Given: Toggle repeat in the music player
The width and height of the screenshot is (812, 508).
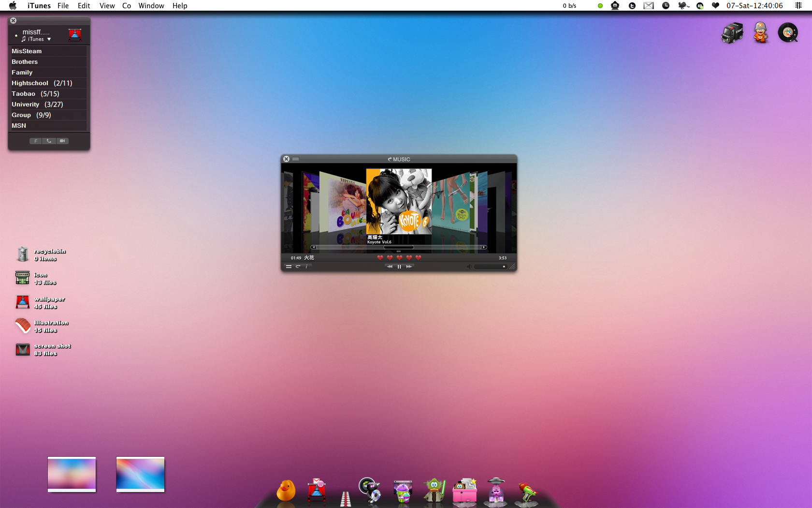Looking at the screenshot, I should (298, 267).
